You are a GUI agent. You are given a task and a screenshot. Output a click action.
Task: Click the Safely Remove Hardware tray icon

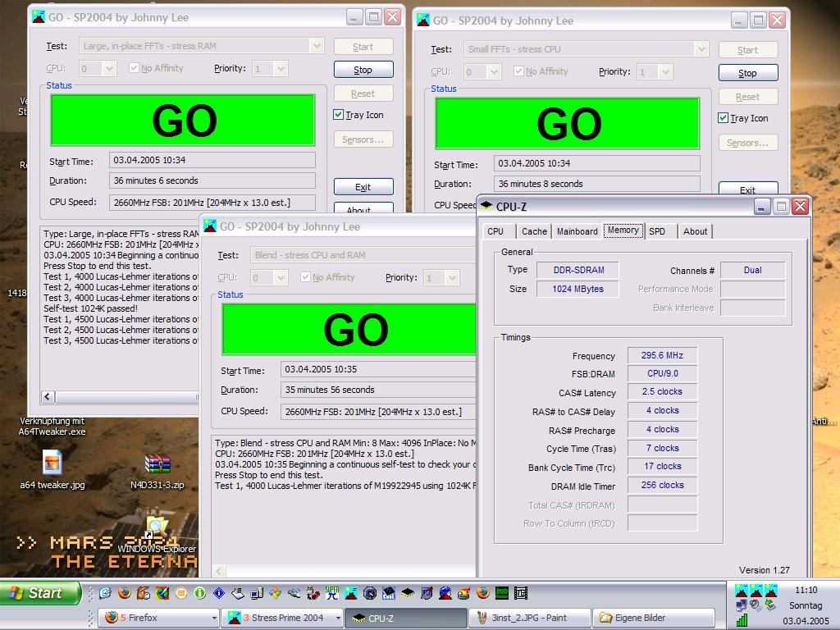pyautogui.click(x=770, y=605)
